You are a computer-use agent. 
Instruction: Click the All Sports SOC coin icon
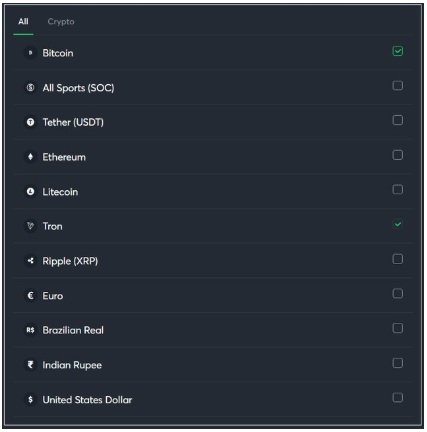pos(30,88)
